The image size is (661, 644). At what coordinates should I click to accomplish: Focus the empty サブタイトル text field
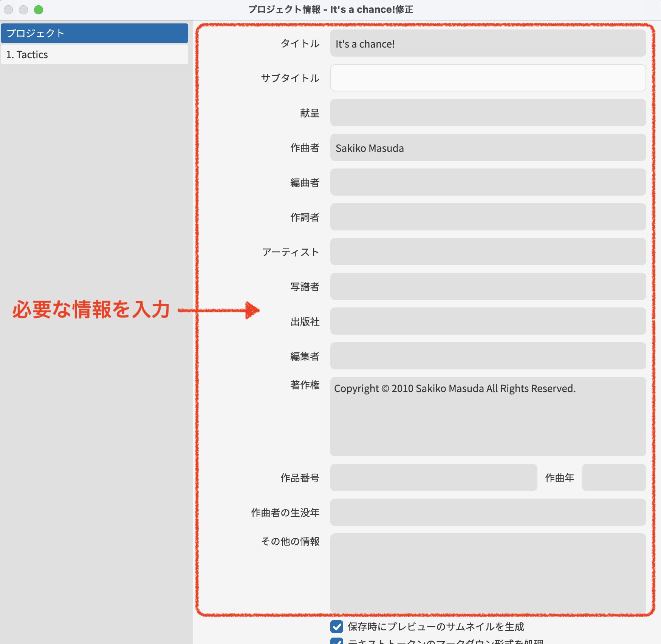(x=488, y=78)
